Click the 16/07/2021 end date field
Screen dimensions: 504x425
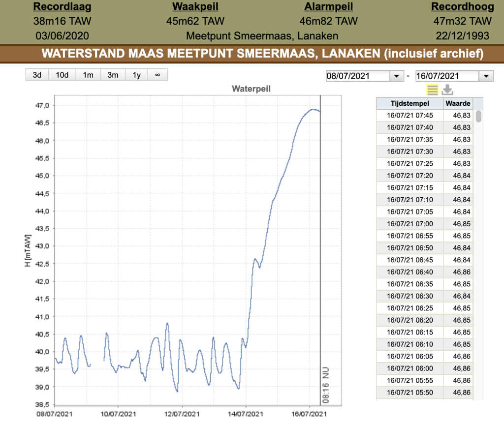(447, 76)
